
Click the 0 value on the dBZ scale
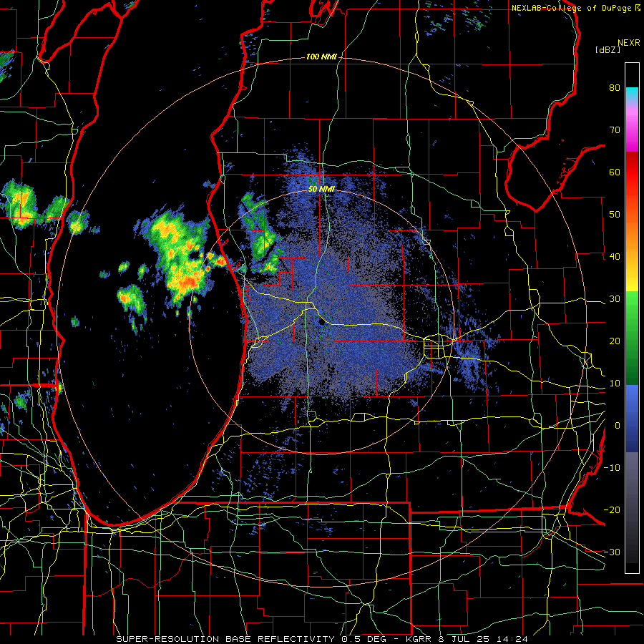pyautogui.click(x=618, y=426)
